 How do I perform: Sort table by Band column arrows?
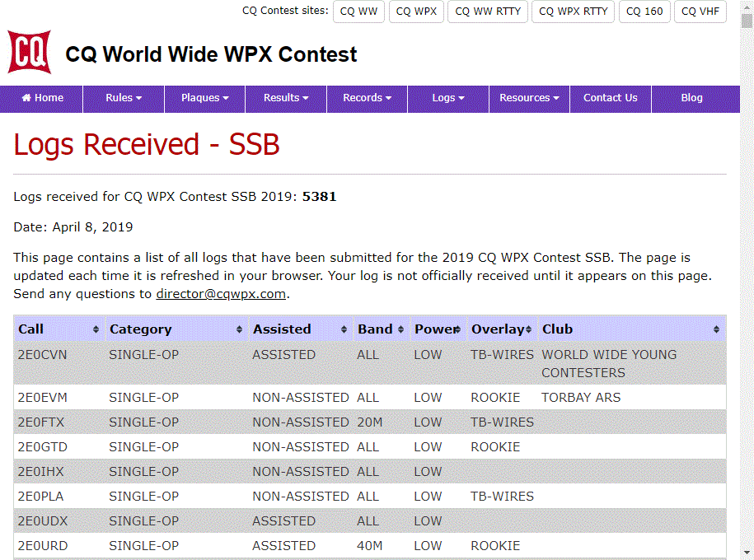click(x=400, y=329)
